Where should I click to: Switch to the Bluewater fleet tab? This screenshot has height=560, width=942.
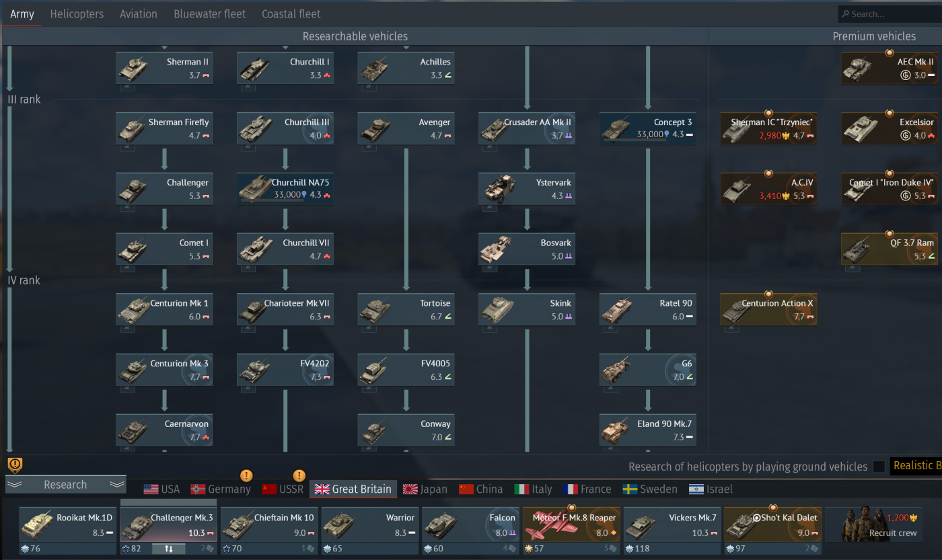pos(210,14)
